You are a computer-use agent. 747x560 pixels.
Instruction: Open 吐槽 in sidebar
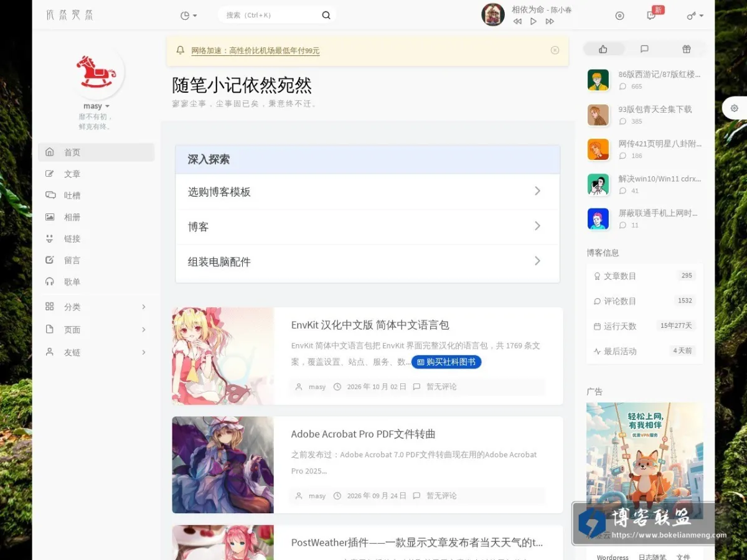[96, 195]
